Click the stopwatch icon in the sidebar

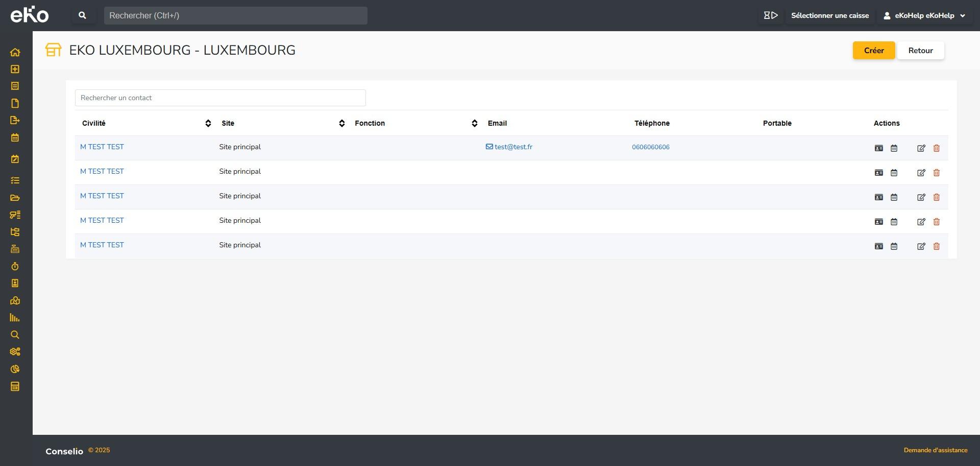15,266
